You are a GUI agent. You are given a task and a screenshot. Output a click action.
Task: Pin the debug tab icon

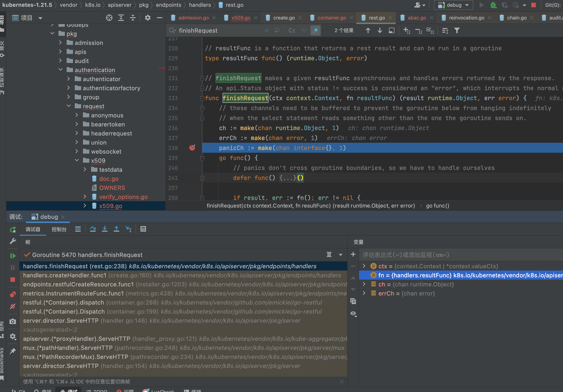[x=13, y=351]
